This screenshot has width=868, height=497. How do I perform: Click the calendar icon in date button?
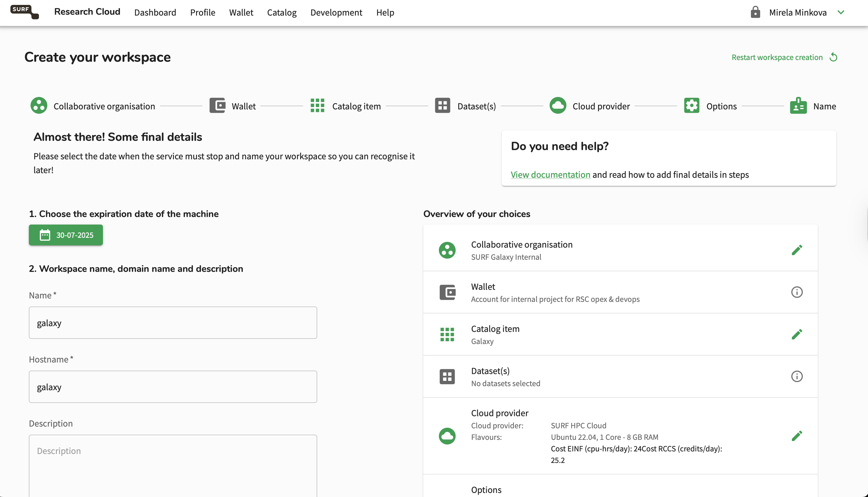[x=45, y=235]
